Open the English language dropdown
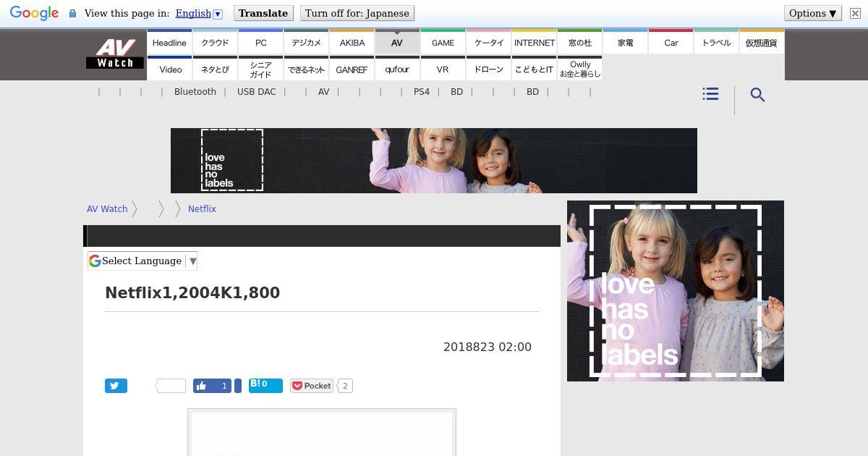Image resolution: width=868 pixels, height=456 pixels. [199, 13]
